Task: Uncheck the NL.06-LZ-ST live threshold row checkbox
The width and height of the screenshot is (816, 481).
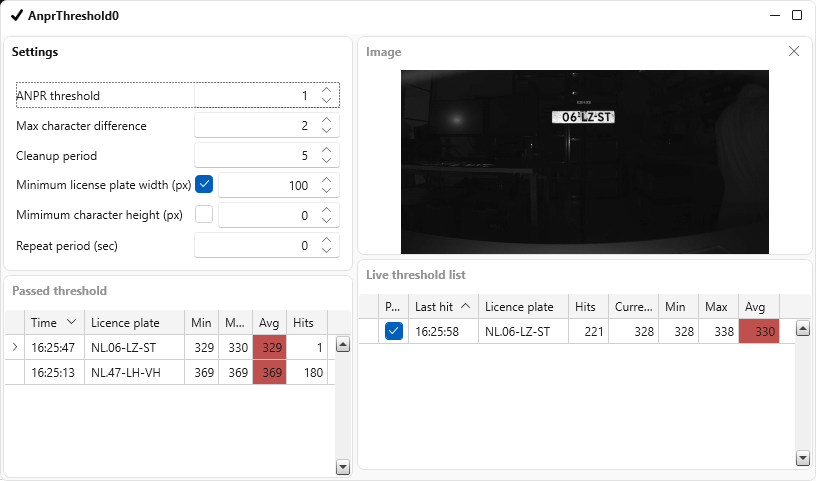Action: 394,331
